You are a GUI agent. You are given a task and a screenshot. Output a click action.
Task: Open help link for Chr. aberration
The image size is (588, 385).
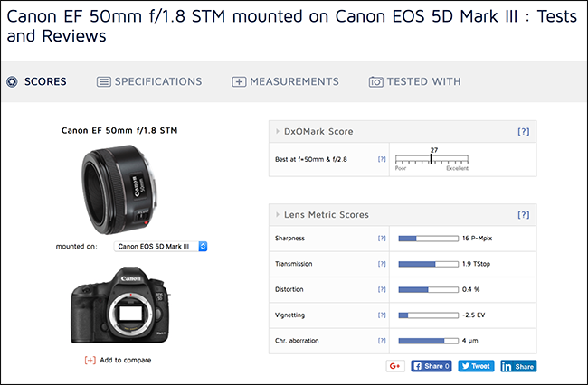click(382, 341)
